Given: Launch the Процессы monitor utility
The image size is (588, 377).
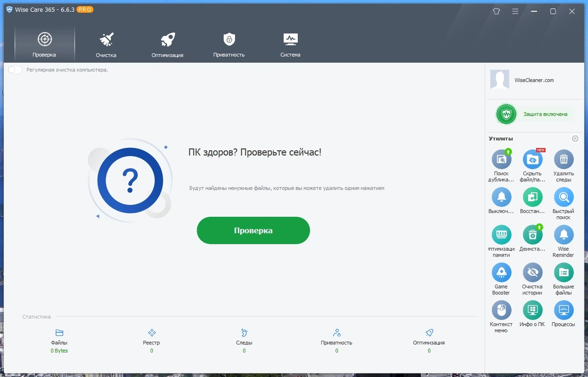Looking at the screenshot, I should (563, 310).
